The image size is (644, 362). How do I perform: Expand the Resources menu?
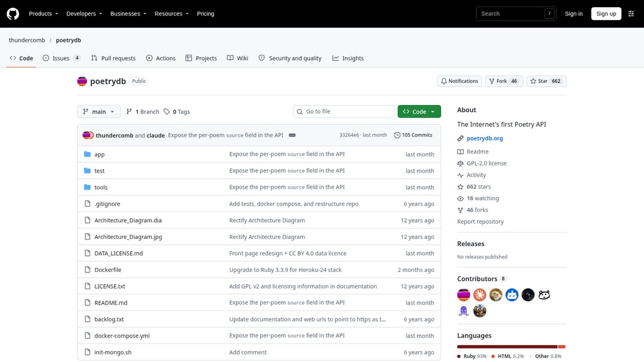(171, 14)
